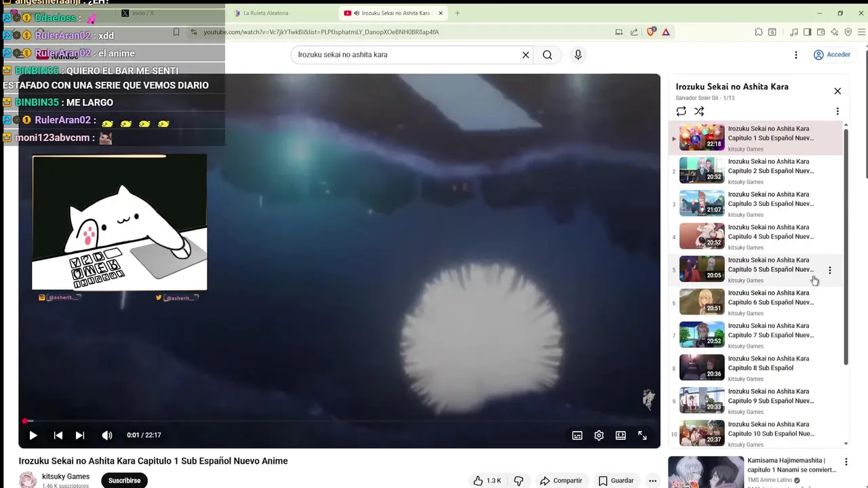Subscribe with the Suscribirse button
Viewport: 868px width, 488px height.
click(x=124, y=481)
